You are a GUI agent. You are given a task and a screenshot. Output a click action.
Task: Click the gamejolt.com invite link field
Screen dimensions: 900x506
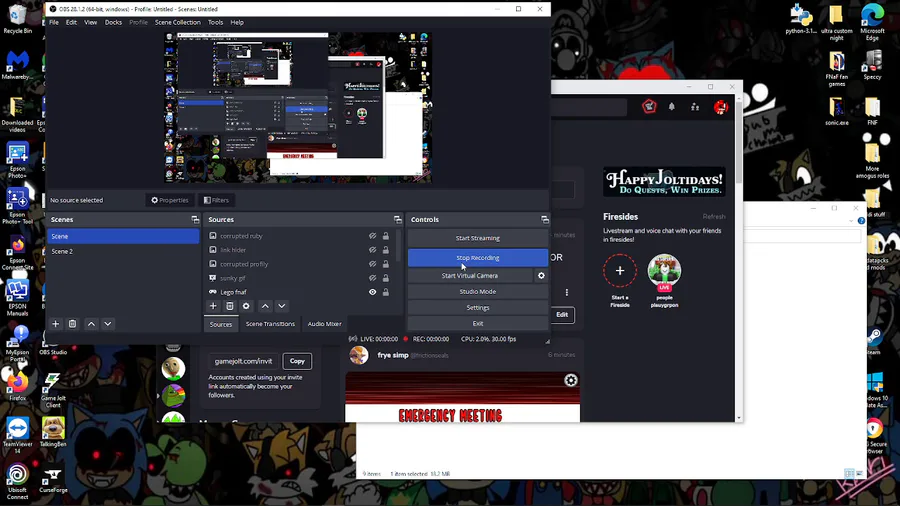pyautogui.click(x=243, y=361)
